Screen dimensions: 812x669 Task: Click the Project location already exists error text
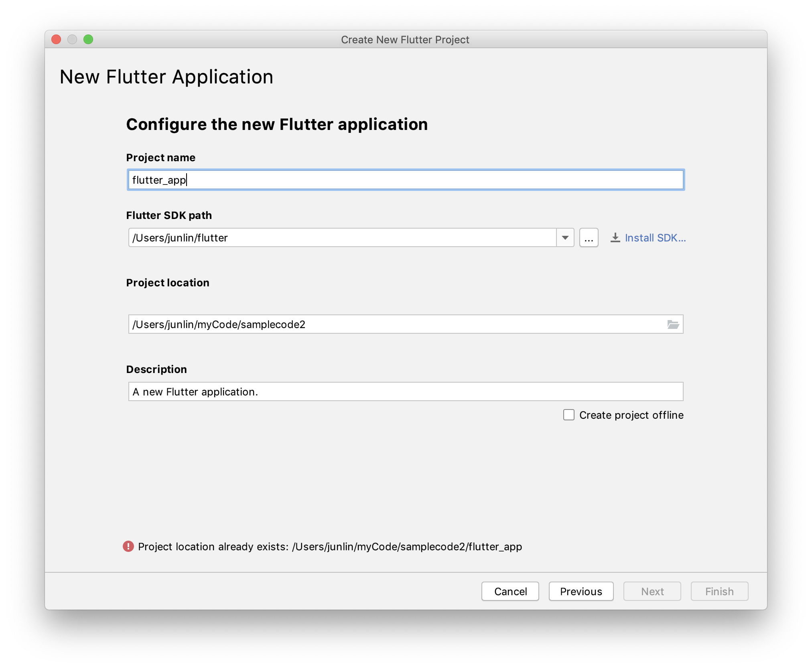pyautogui.click(x=330, y=546)
